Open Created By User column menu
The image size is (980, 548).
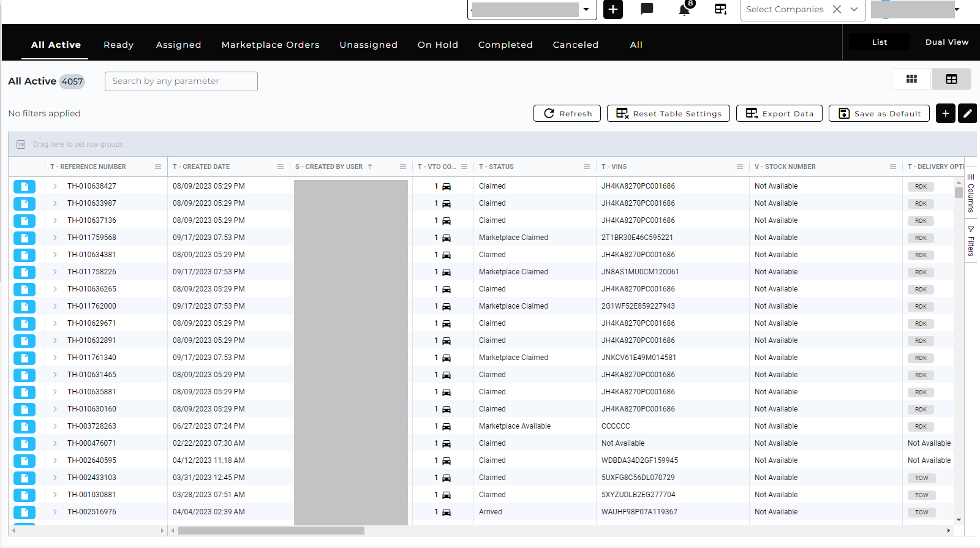[x=403, y=167]
